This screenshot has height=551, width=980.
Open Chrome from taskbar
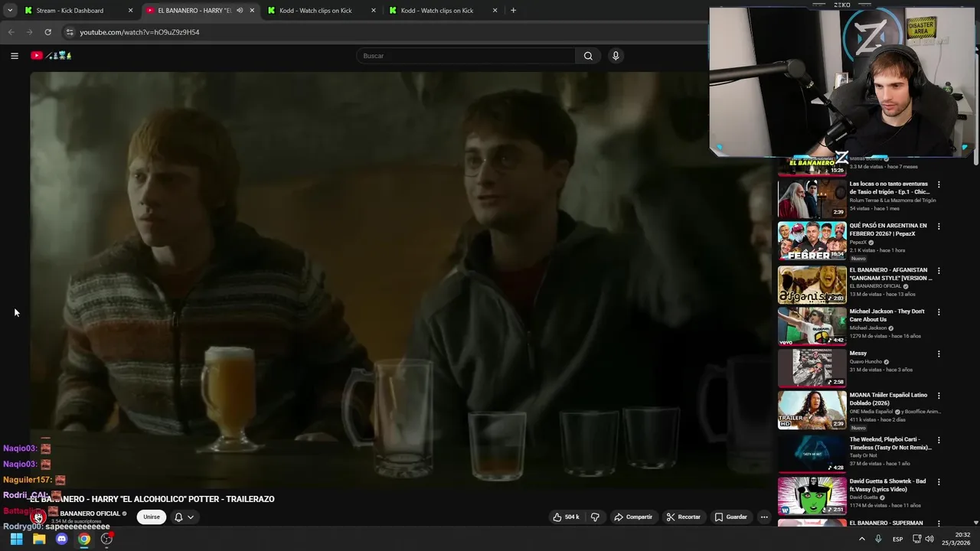pyautogui.click(x=84, y=539)
